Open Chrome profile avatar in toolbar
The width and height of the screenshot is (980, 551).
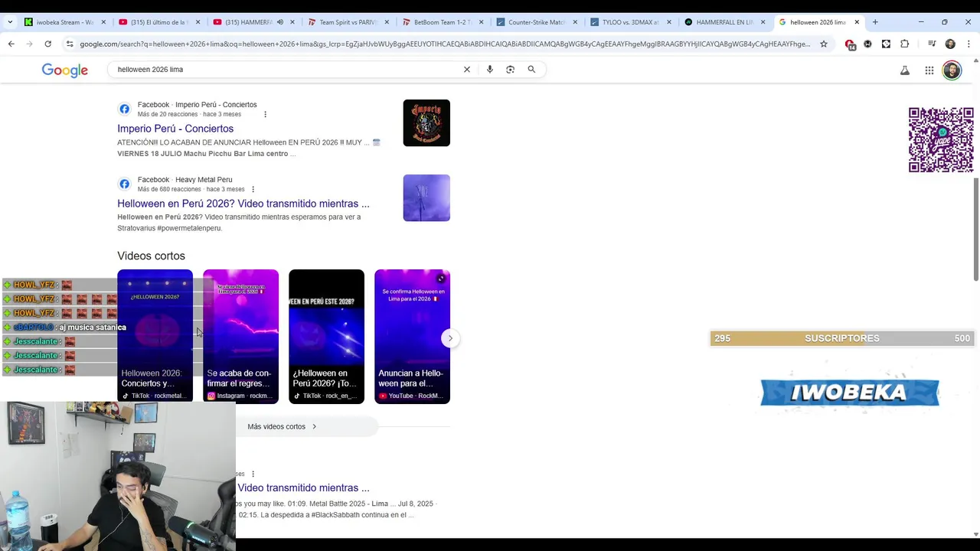(x=950, y=44)
